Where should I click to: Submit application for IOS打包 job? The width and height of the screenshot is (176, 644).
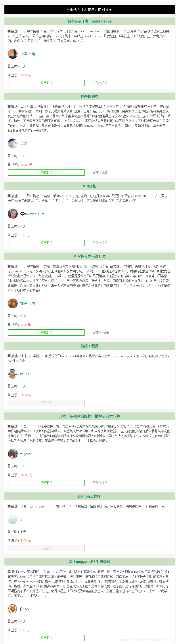coord(46,243)
